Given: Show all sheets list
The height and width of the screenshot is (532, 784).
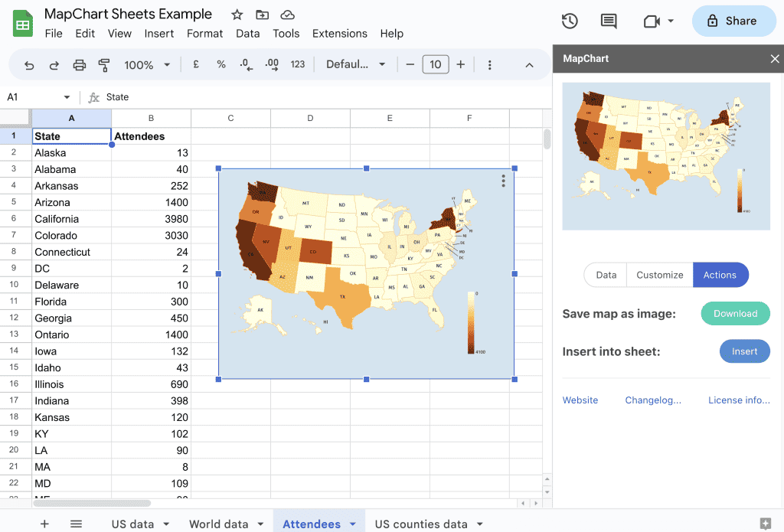Looking at the screenshot, I should coord(76,524).
